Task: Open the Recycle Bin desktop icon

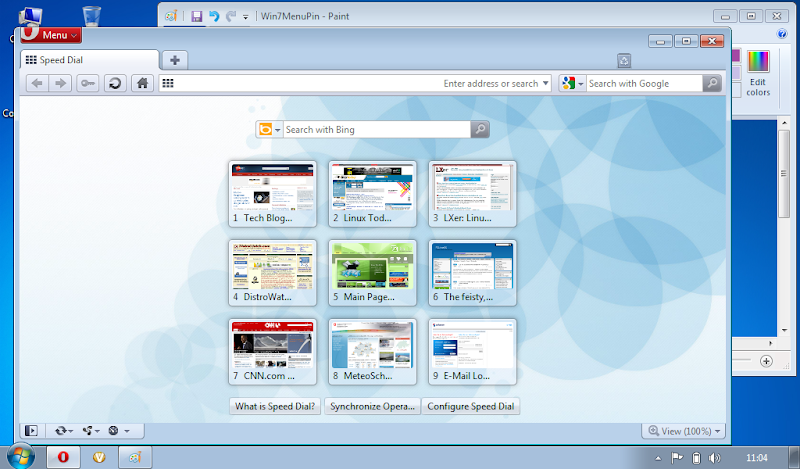Action: pos(91,15)
